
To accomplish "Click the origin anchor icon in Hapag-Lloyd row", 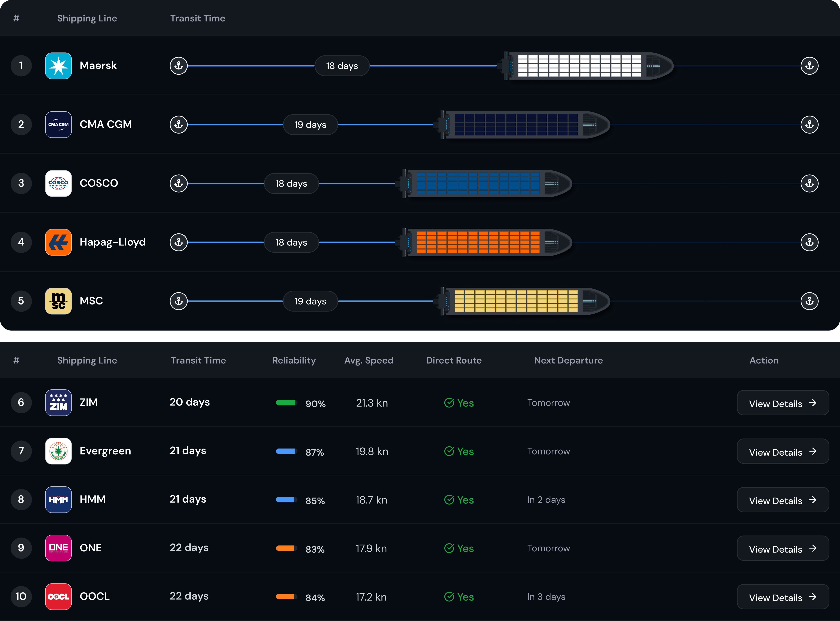I will tap(179, 242).
